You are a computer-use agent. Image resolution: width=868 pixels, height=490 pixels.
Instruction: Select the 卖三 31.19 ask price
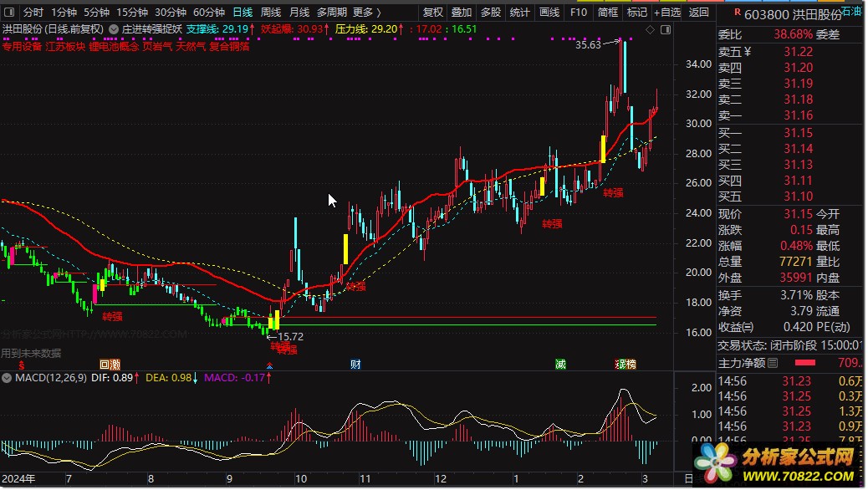[x=799, y=84]
